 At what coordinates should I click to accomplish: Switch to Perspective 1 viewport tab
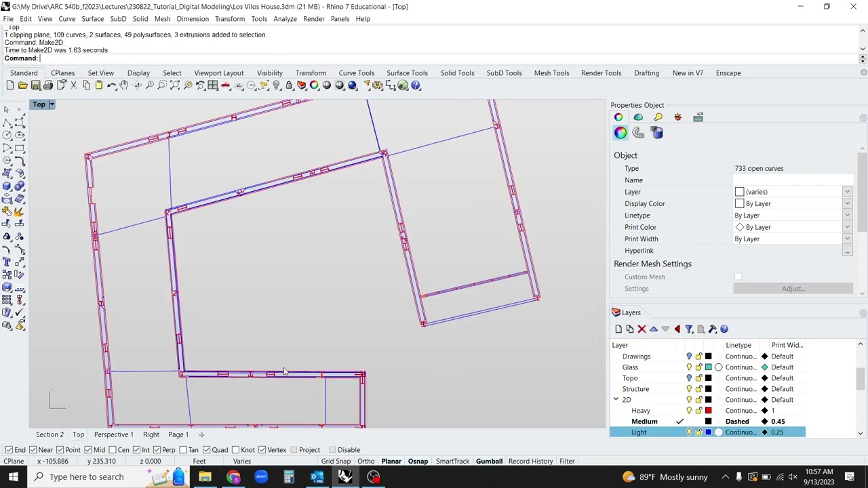pos(114,435)
